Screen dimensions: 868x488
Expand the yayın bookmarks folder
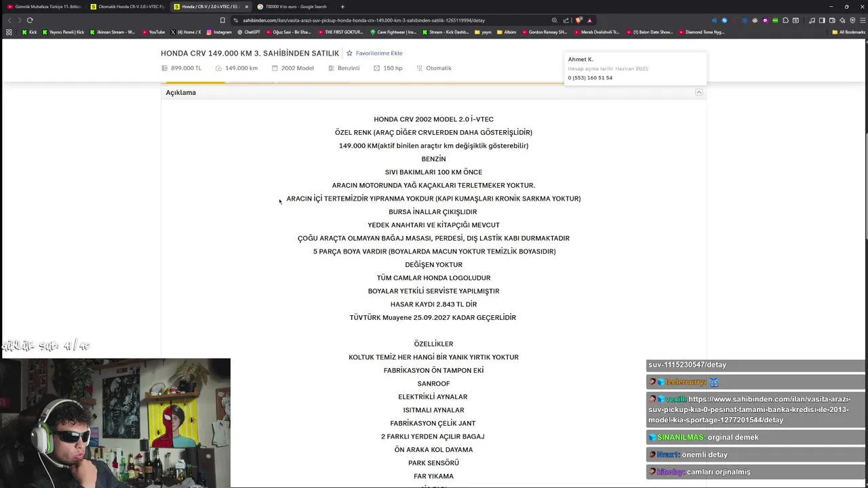(x=483, y=32)
